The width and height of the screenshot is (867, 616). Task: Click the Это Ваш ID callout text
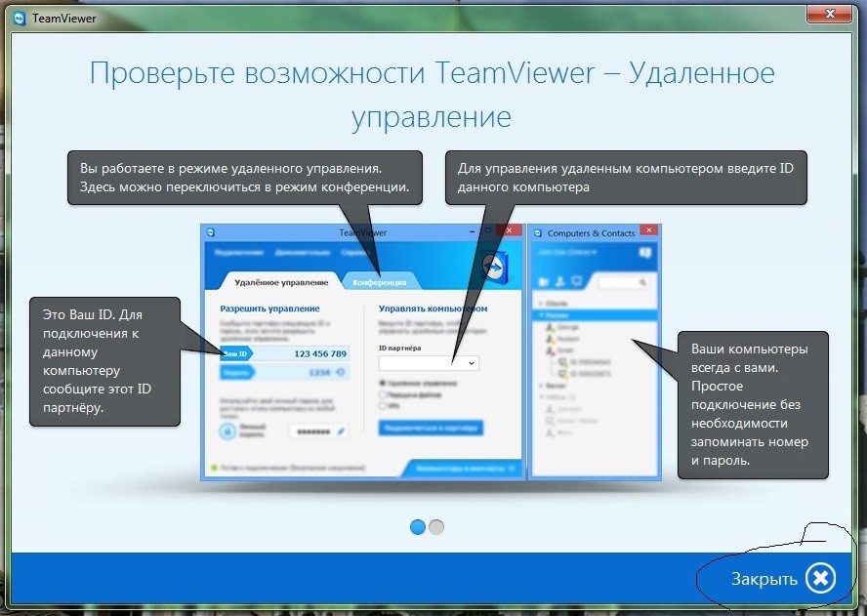[97, 361]
